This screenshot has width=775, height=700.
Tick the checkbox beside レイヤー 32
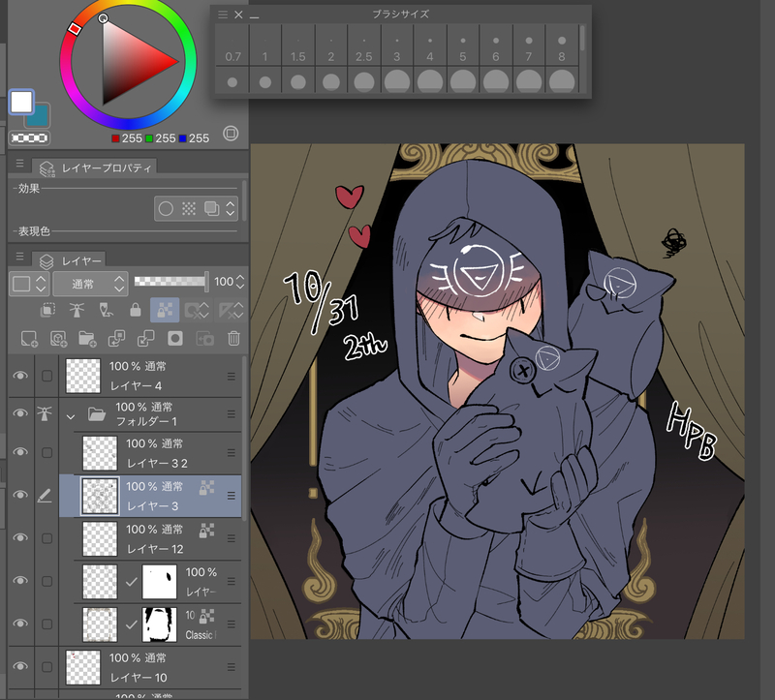tap(46, 452)
